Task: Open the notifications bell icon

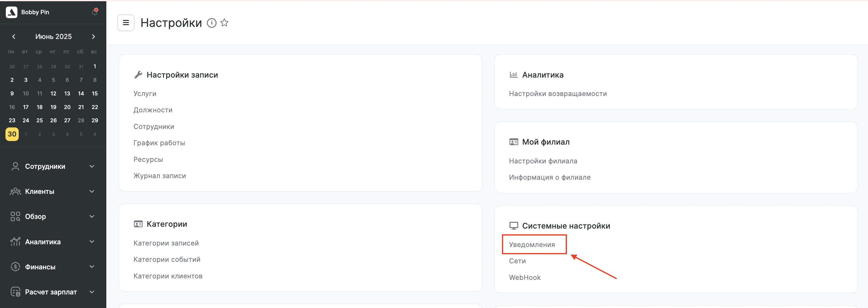Action: (x=95, y=12)
